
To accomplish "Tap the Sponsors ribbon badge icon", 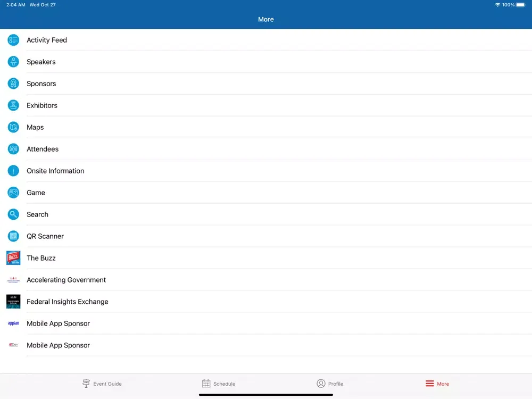I will [x=13, y=84].
